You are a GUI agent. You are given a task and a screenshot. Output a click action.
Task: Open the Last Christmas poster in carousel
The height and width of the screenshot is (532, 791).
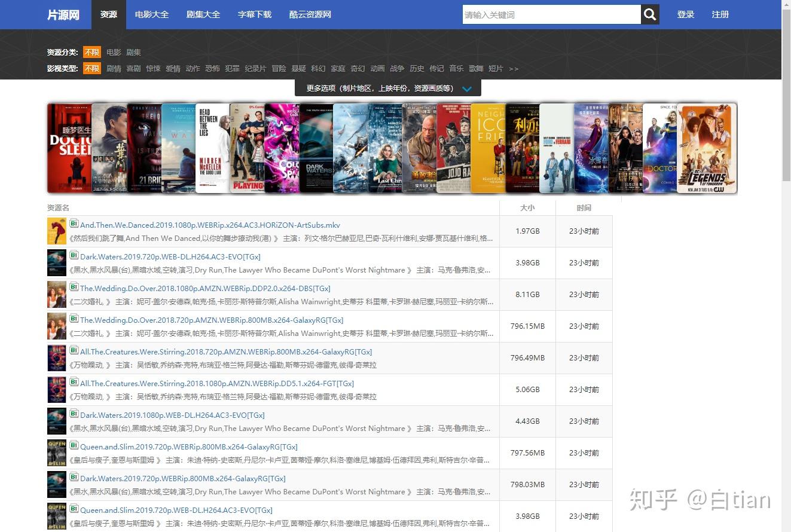[385, 148]
